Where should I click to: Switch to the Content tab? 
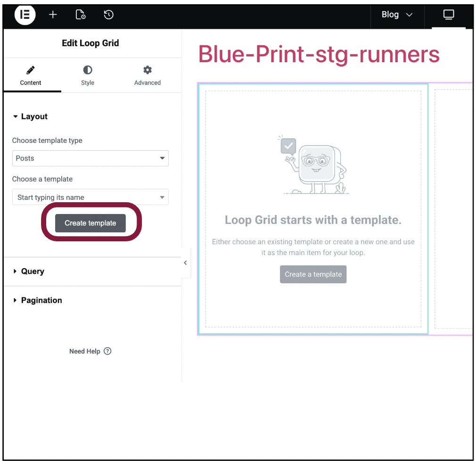(31, 76)
